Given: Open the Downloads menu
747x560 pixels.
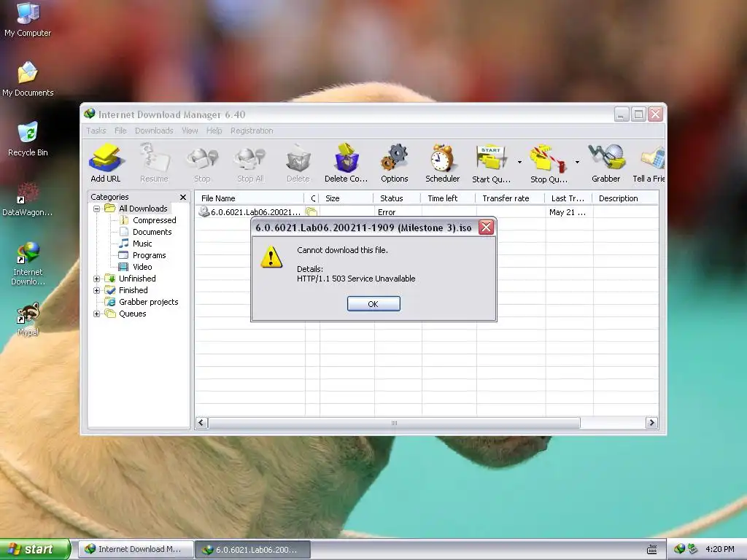Looking at the screenshot, I should point(154,131).
